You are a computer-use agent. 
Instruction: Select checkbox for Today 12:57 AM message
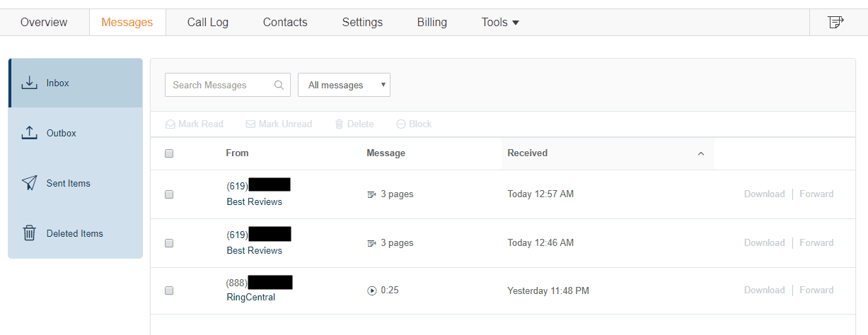tap(169, 194)
